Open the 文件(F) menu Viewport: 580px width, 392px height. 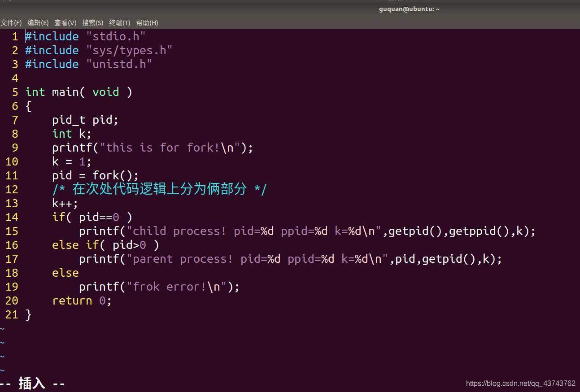(11, 22)
